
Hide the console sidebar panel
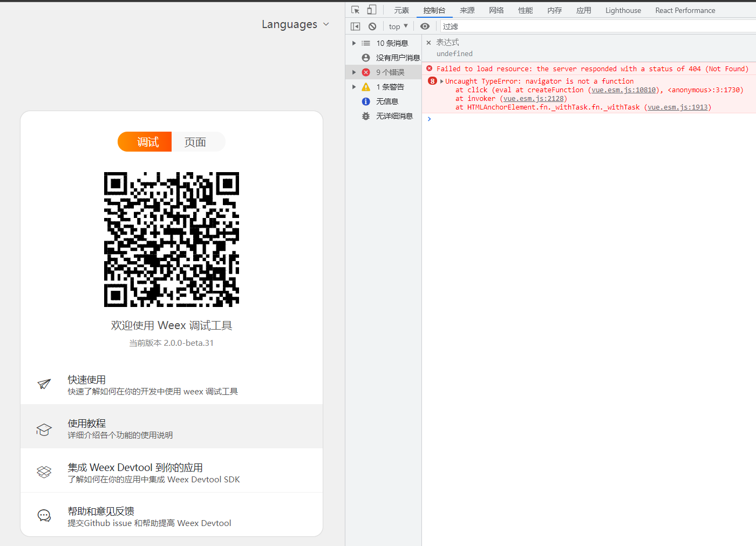click(x=355, y=26)
